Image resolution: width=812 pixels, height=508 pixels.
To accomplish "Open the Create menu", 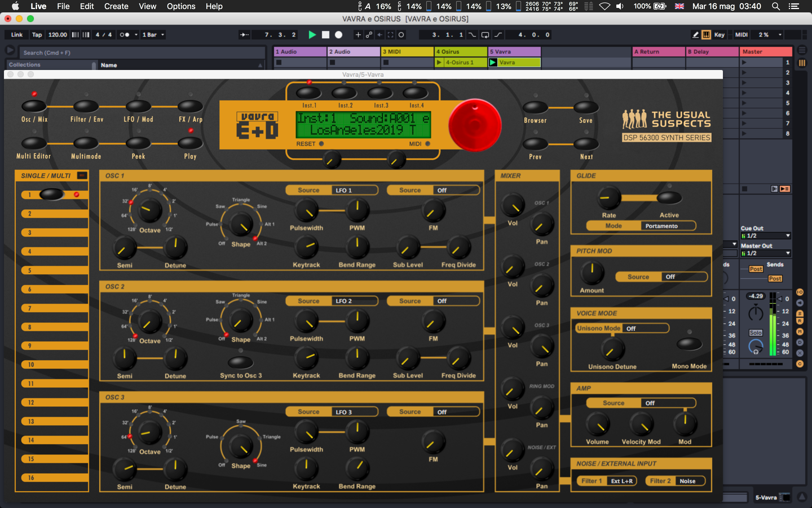I will coord(116,6).
